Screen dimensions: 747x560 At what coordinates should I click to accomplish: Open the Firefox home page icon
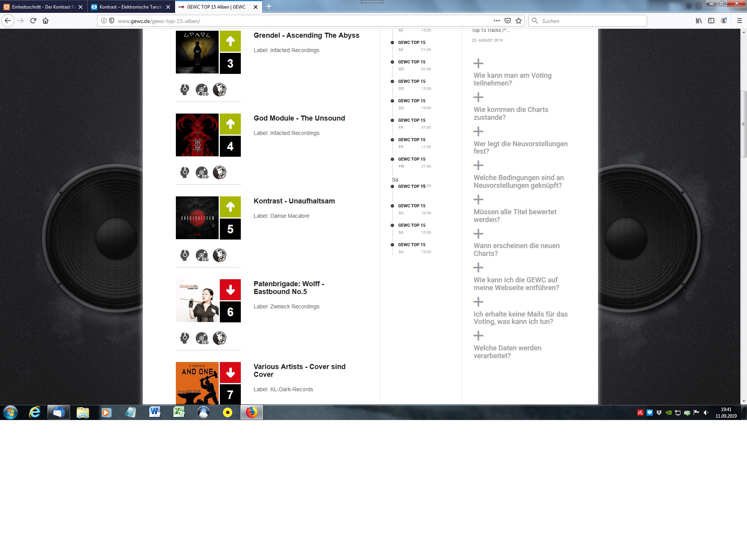pyautogui.click(x=46, y=21)
